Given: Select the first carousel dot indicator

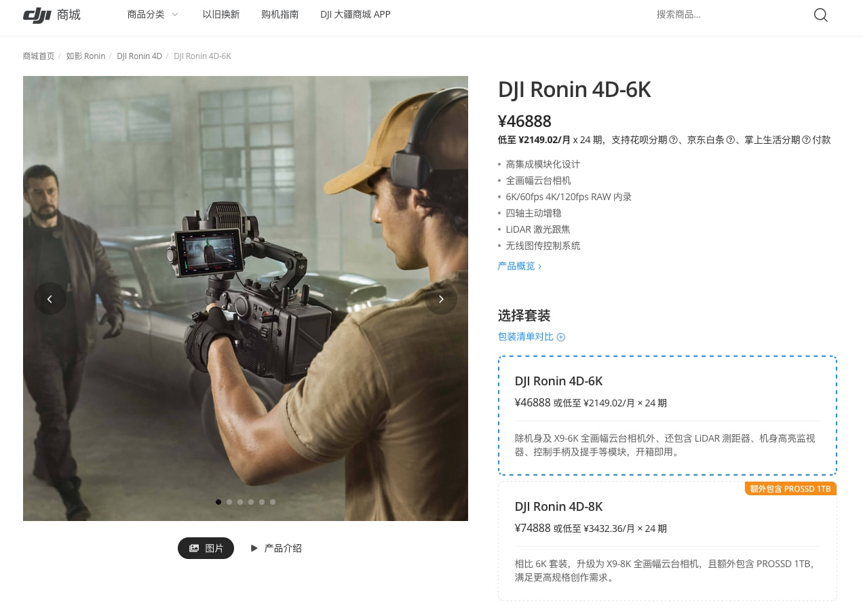Looking at the screenshot, I should pyautogui.click(x=218, y=502).
